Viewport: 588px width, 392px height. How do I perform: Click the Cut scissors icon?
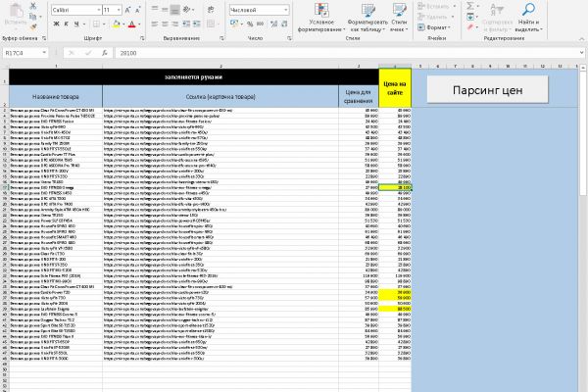click(33, 6)
